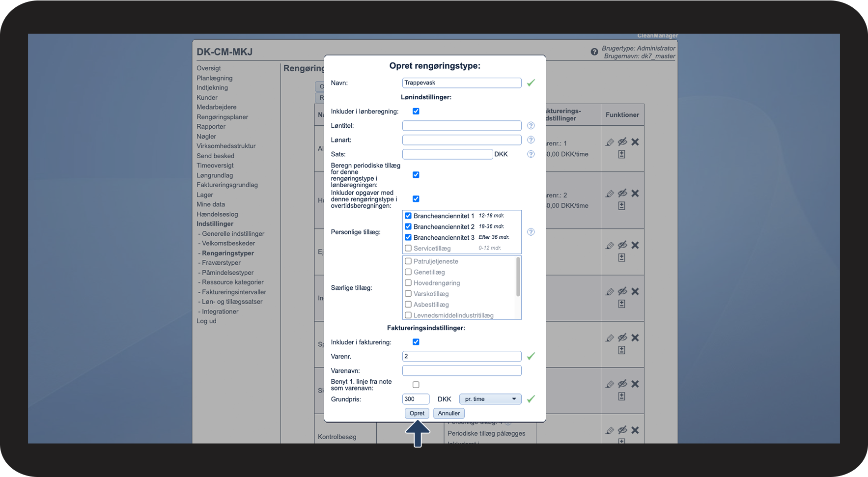Enable the Servicetillæg checkbox
This screenshot has height=477, width=868.
pos(408,248)
